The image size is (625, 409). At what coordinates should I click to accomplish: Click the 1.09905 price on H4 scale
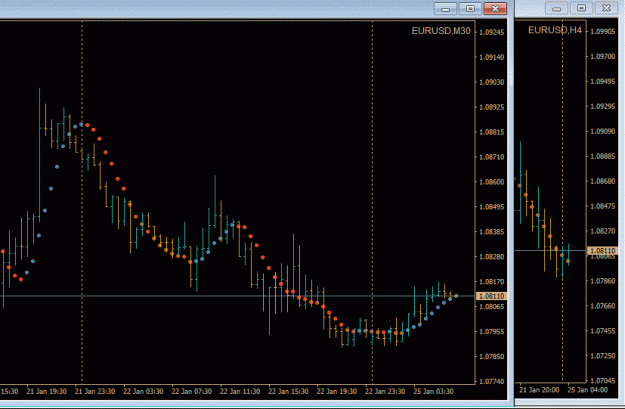click(x=603, y=31)
